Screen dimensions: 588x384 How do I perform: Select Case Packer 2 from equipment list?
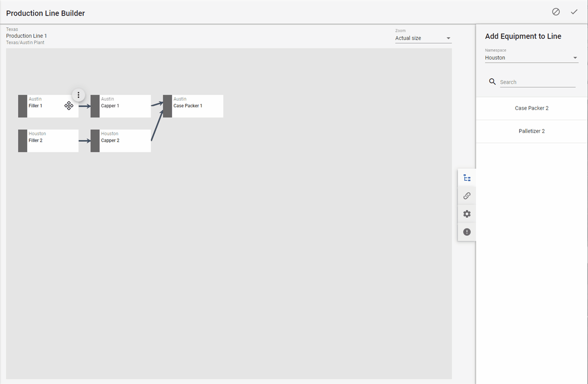[x=531, y=108]
